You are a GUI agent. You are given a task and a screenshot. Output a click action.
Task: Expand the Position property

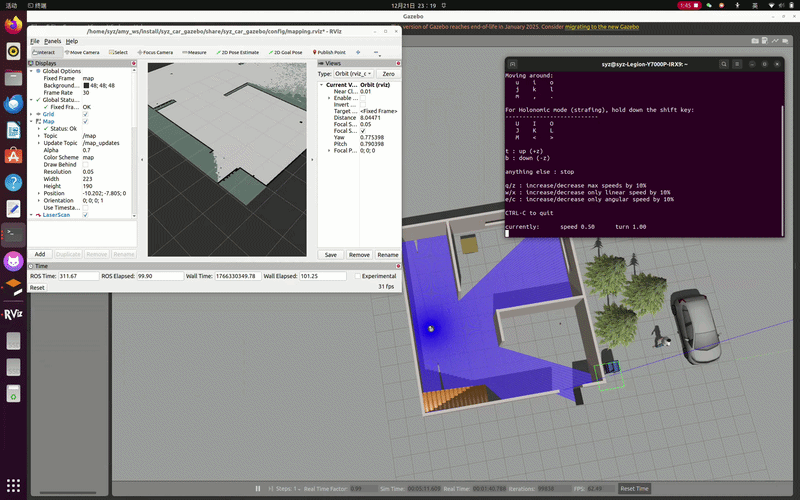click(39, 193)
